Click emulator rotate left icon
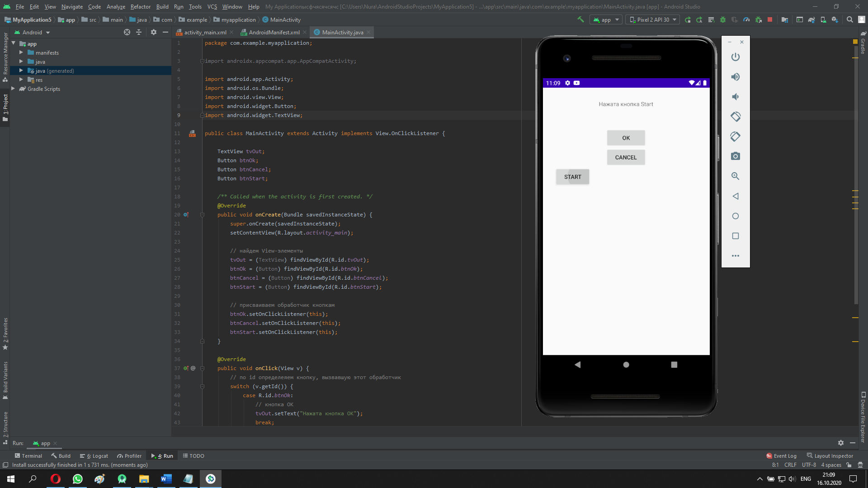This screenshot has width=868, height=488. coord(736,117)
